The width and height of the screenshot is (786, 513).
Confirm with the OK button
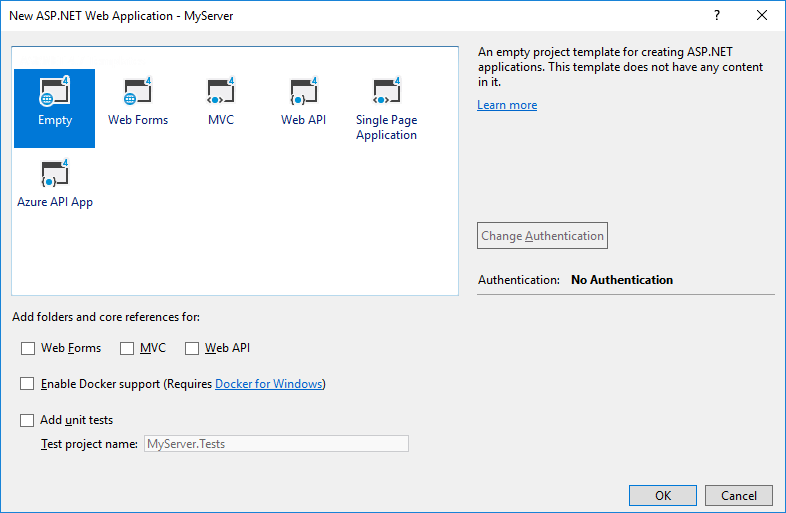click(663, 495)
